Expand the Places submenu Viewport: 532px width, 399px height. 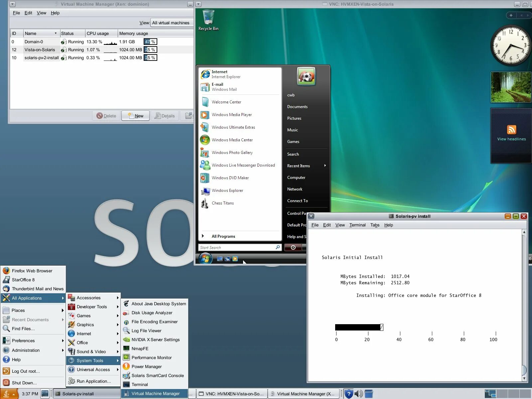33,310
